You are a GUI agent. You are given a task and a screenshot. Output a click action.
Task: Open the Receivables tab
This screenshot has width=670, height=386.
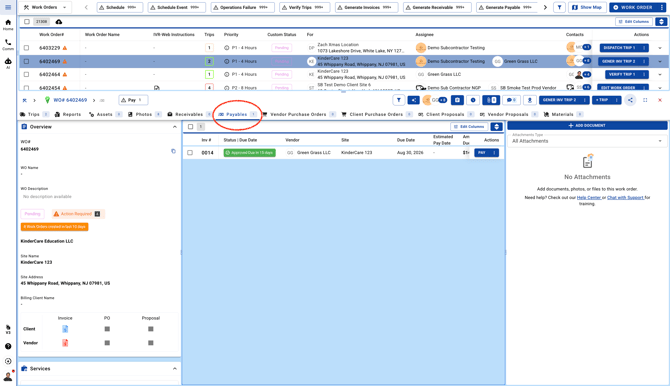tap(189, 115)
